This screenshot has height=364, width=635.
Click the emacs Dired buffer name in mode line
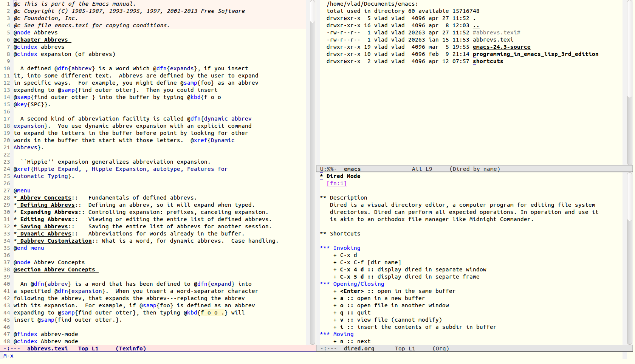tap(352, 169)
